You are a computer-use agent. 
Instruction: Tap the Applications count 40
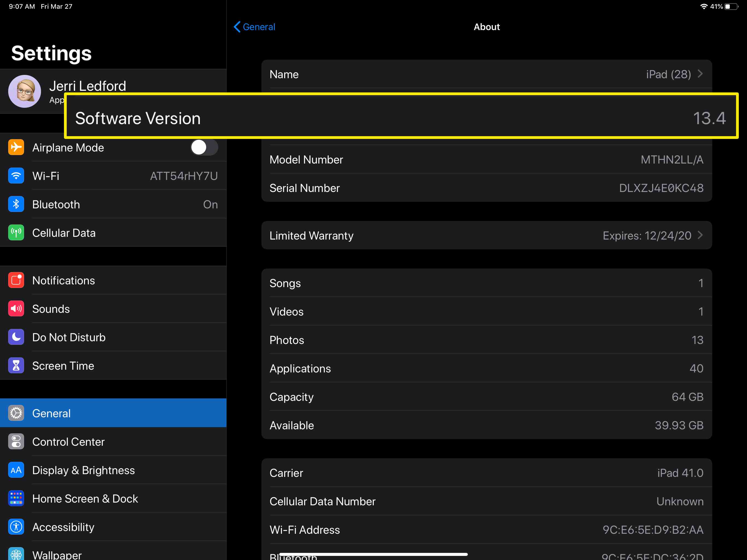click(x=696, y=368)
